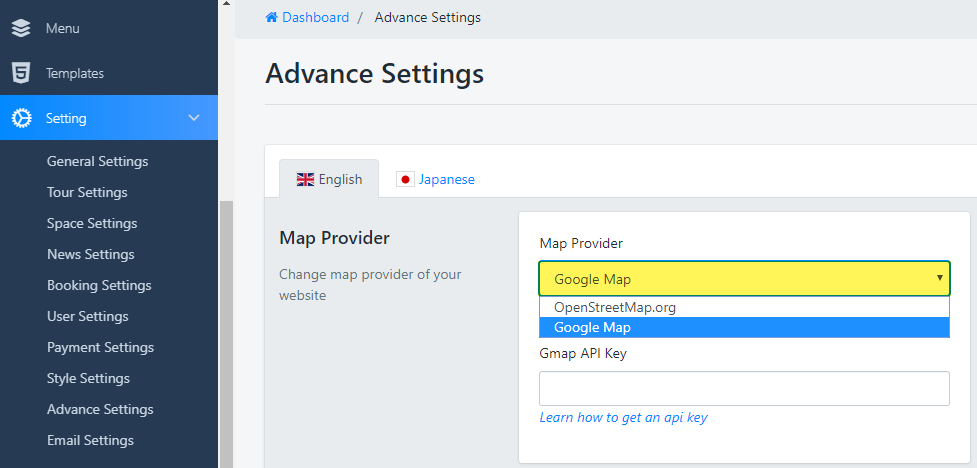Screen dimensions: 977x468
Task: Choose OpenStreetMap.org from the list
Action: (615, 307)
